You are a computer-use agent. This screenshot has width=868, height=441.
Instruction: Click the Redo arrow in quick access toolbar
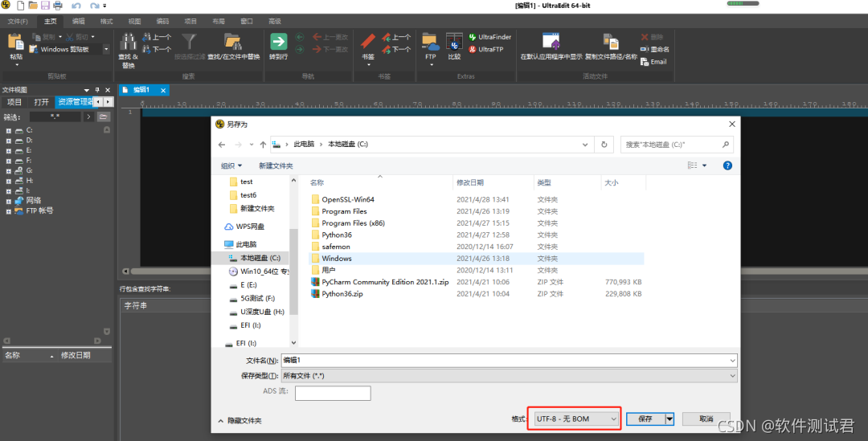[x=95, y=6]
